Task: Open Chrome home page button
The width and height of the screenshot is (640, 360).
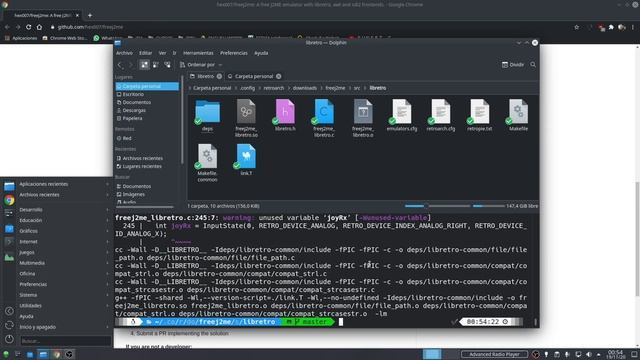Action: 39,27
